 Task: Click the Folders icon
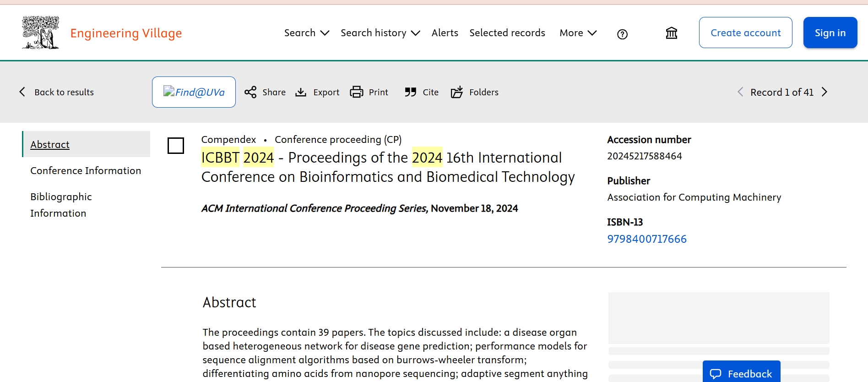[x=457, y=92]
